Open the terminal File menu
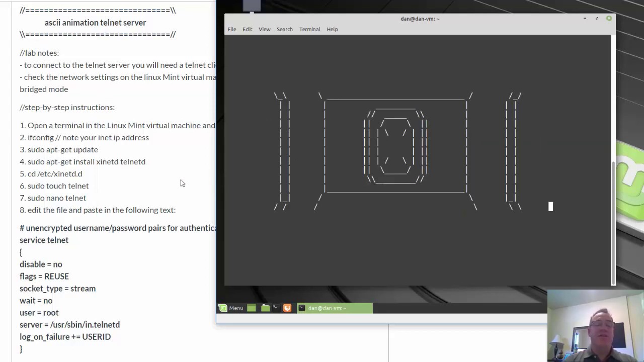The image size is (644, 362). click(x=231, y=29)
